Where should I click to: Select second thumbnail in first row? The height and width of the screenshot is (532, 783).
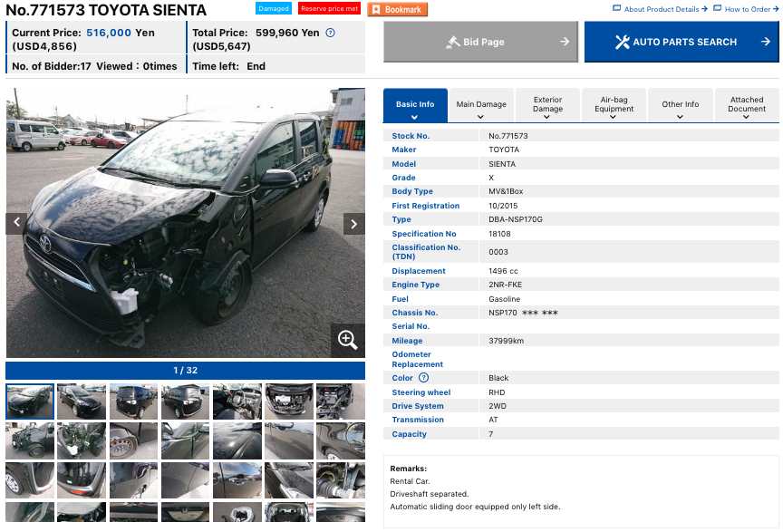coord(82,401)
